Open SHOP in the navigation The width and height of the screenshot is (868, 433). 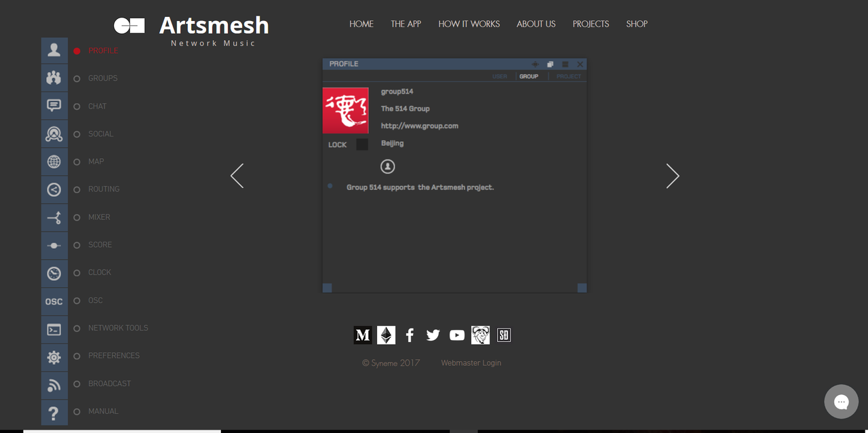coord(637,24)
